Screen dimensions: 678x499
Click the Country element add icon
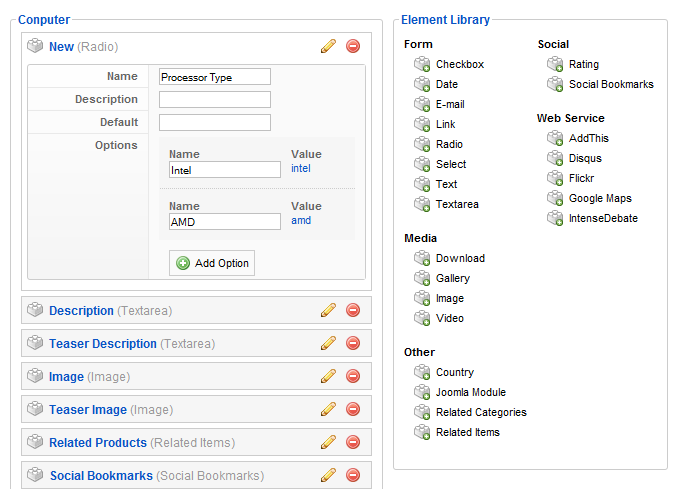[422, 372]
